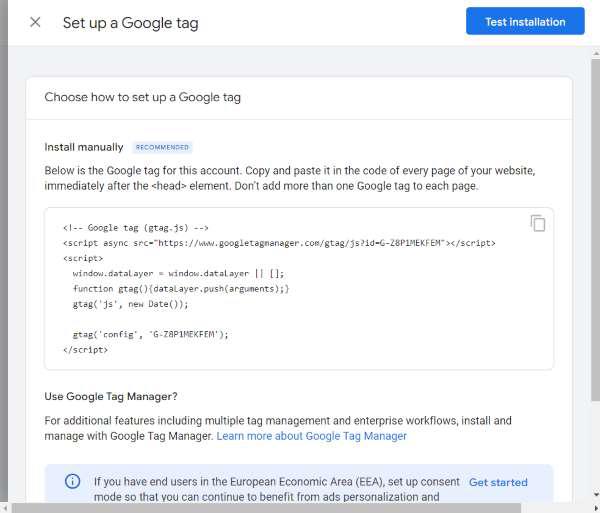Click the Set up a Google tag title
This screenshot has width=600, height=513.
[x=130, y=22]
